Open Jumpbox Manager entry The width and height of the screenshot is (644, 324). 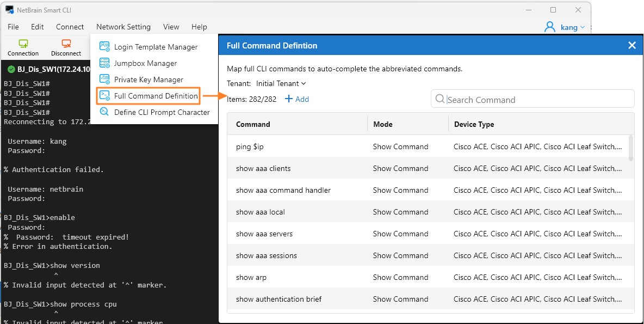tap(145, 64)
